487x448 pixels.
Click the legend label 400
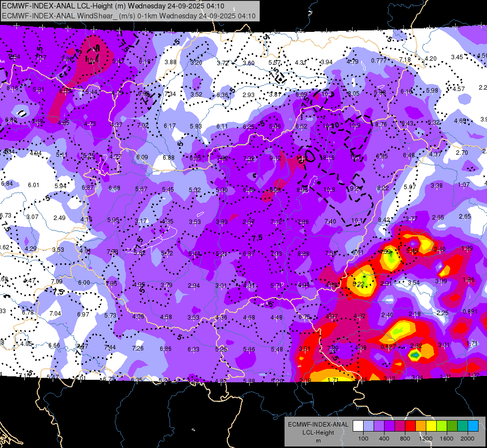(x=384, y=439)
